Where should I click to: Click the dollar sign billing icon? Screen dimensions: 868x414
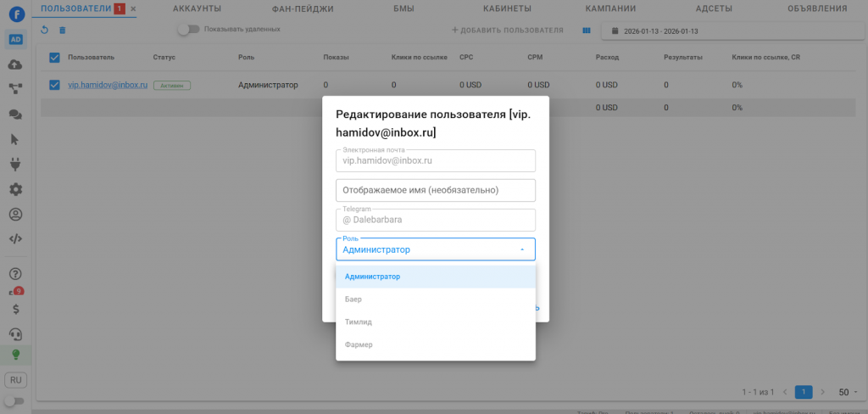(x=15, y=310)
